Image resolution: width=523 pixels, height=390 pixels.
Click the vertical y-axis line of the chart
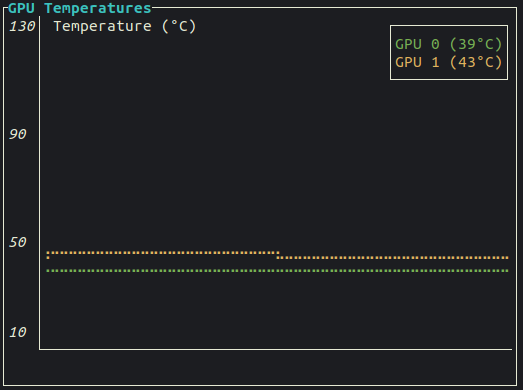tap(40, 182)
